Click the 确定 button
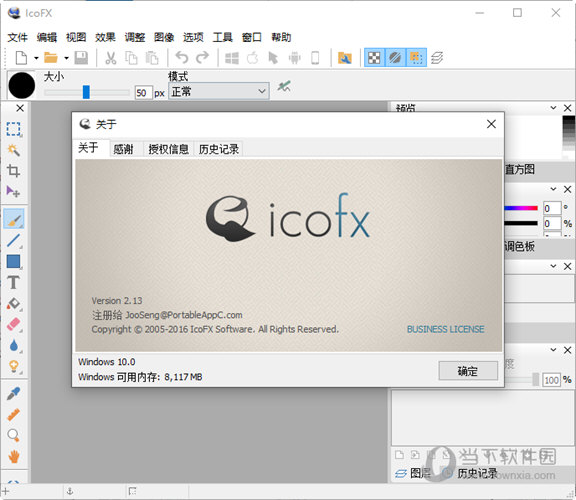 [x=468, y=371]
